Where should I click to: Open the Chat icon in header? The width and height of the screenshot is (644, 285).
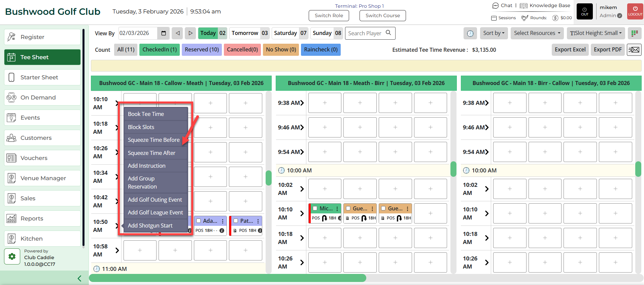(x=496, y=6)
